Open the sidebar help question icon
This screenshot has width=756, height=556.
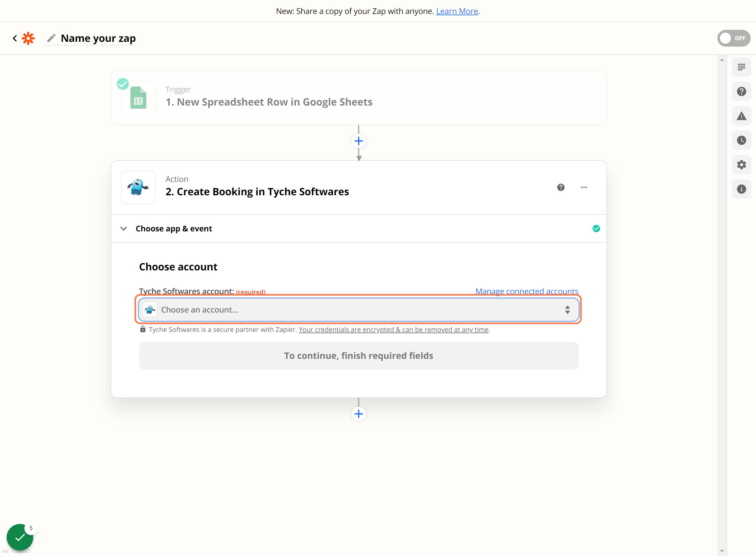pyautogui.click(x=741, y=92)
